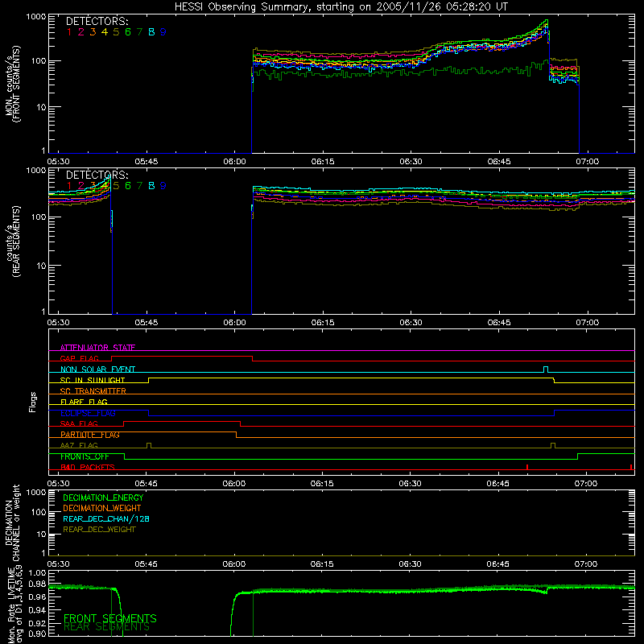Click the first BAD_PACKETS red tick near 06:50

pyautogui.click(x=527, y=467)
